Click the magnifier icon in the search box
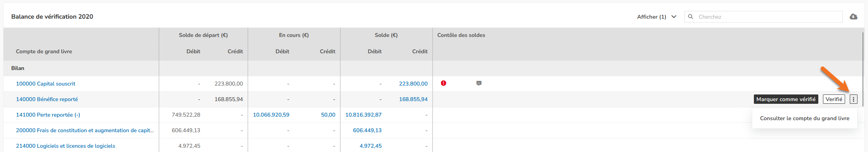This screenshot has height=152, width=868. tap(691, 17)
